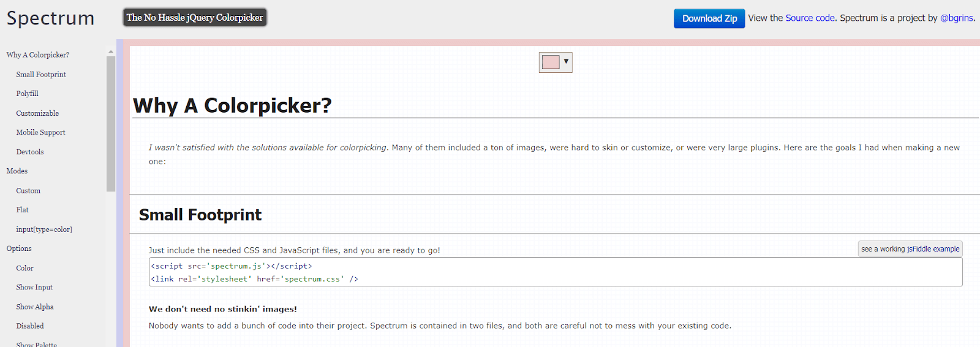
Task: Open the Source code link
Action: click(810, 18)
